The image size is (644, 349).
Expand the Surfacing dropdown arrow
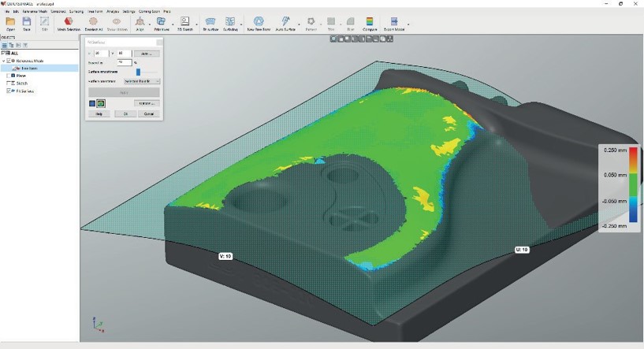[x=241, y=24]
